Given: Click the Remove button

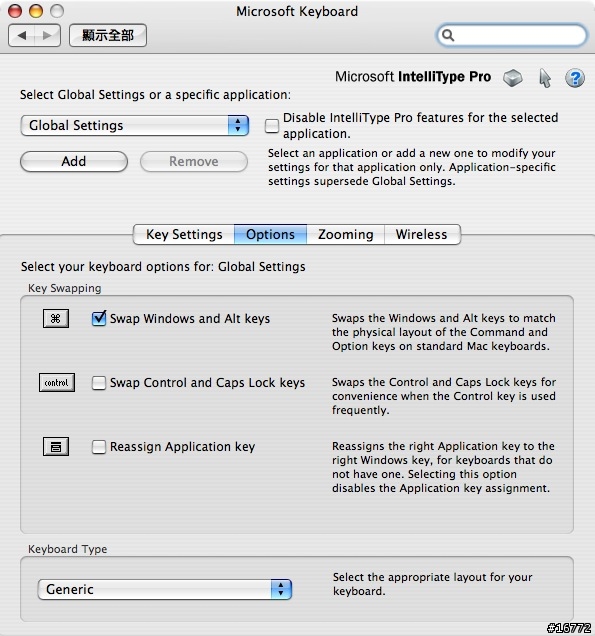Looking at the screenshot, I should (x=194, y=161).
